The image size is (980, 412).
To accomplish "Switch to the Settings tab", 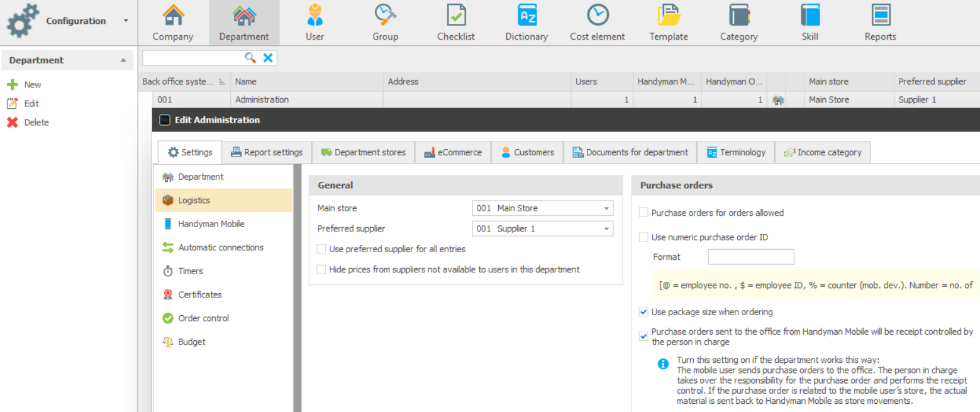I will pos(190,152).
